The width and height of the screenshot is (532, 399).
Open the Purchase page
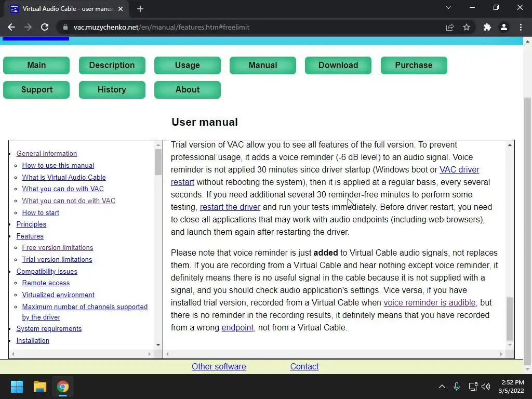pyautogui.click(x=414, y=65)
